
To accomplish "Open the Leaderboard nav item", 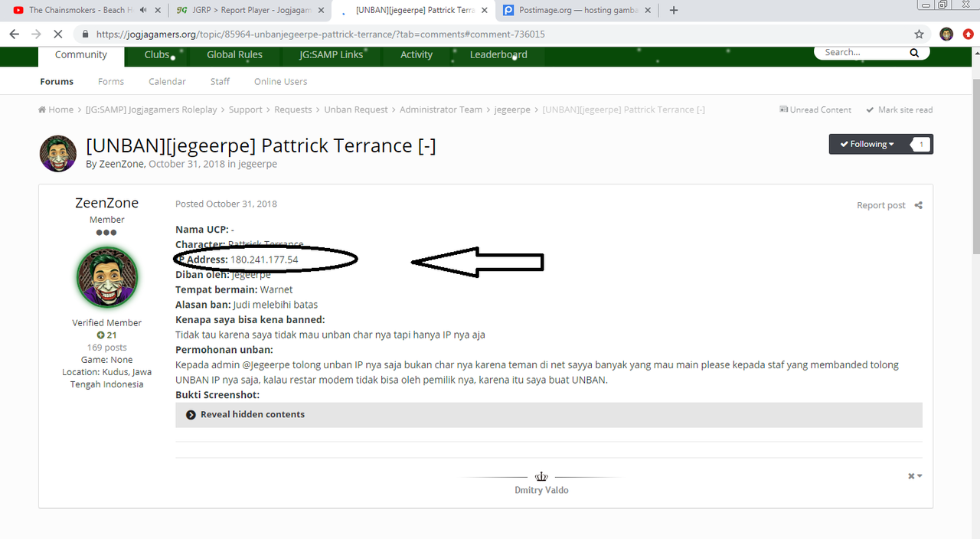I will [498, 54].
